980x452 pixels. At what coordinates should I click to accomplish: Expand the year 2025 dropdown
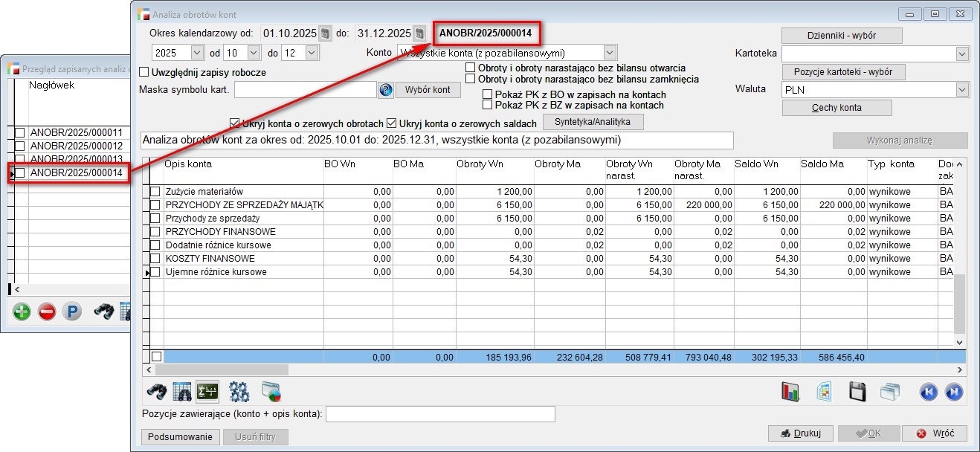click(x=197, y=53)
